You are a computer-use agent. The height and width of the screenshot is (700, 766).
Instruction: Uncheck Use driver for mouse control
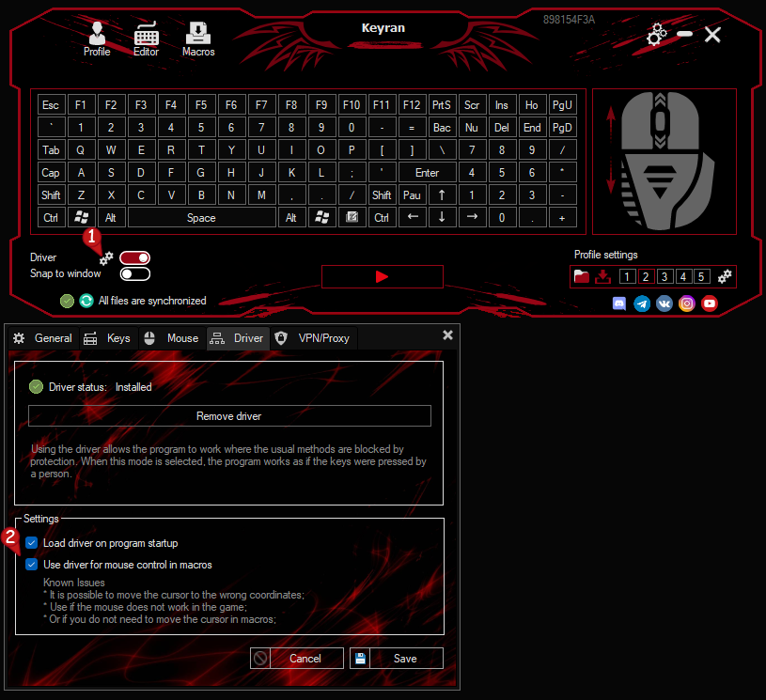pos(32,564)
